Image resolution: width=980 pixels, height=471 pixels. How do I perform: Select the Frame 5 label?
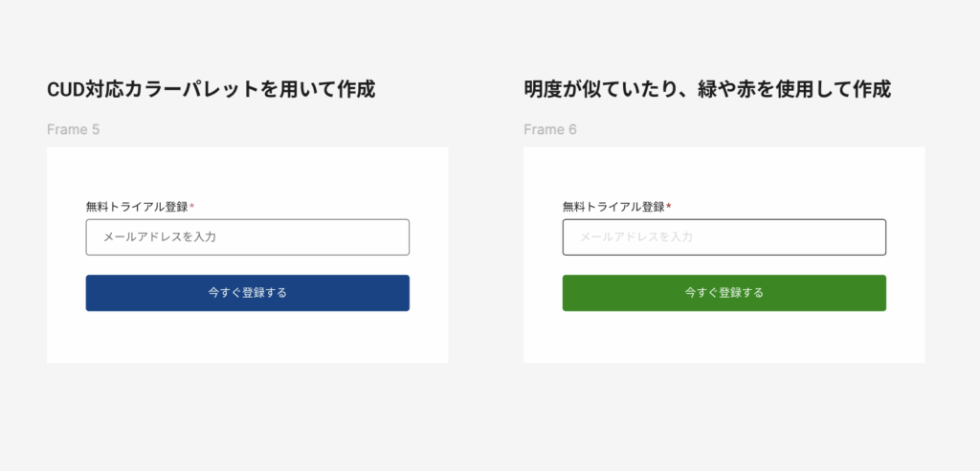pos(73,129)
